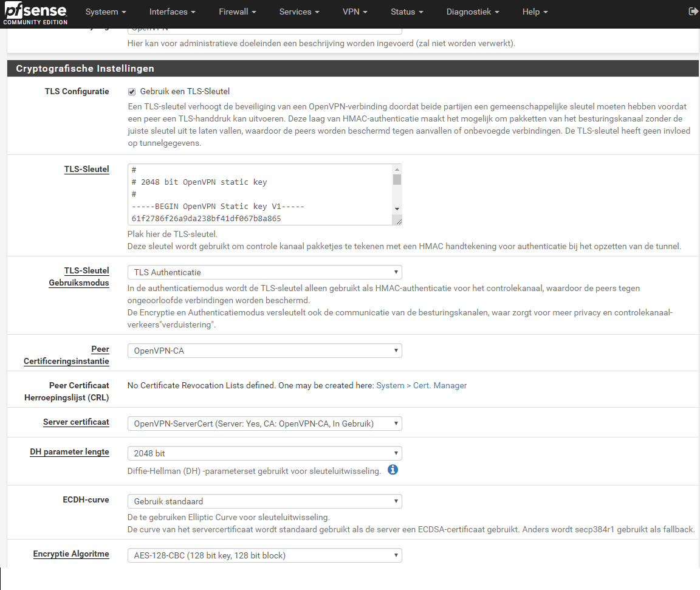Click the description field at top
Image resolution: width=700 pixels, height=590 pixels.
(265, 31)
